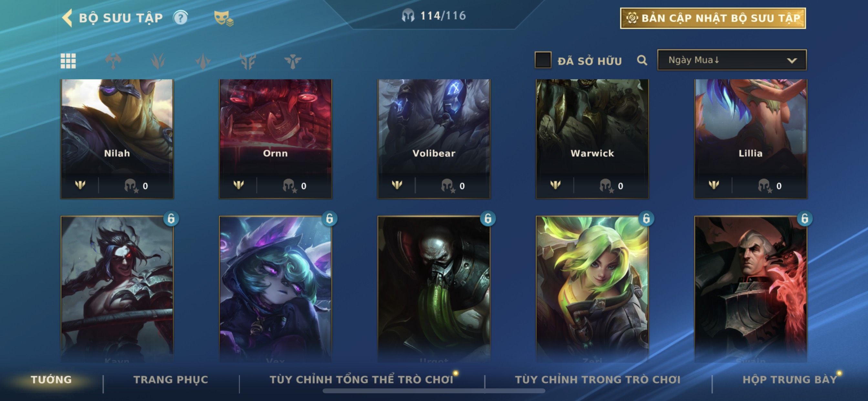Image resolution: width=868 pixels, height=401 pixels.
Task: Select the locked Zeri champion card
Action: point(592,289)
